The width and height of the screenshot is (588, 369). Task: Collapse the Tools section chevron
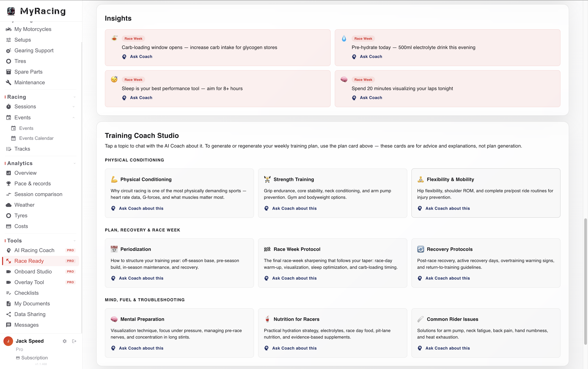point(74,241)
